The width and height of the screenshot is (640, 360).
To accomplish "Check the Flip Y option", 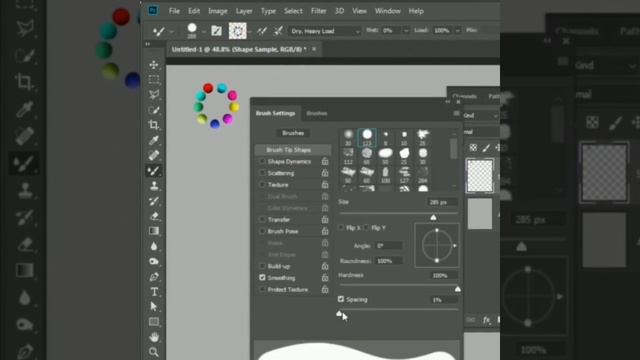I will [x=366, y=227].
